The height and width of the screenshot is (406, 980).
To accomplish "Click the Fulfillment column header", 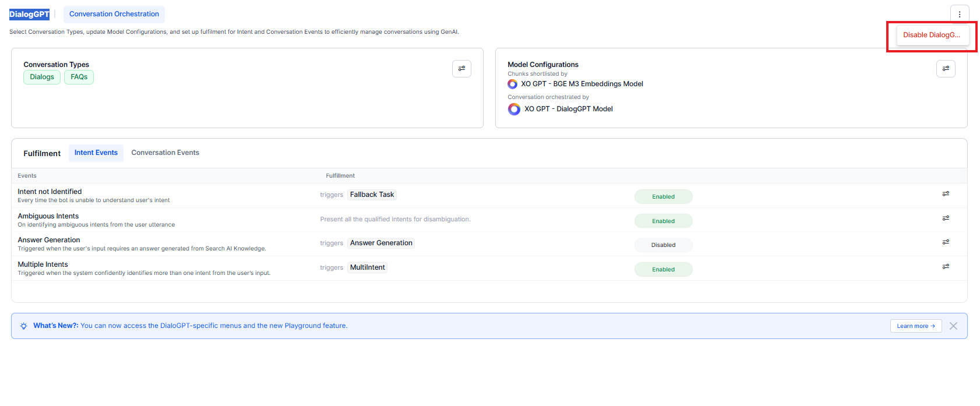I will 340,175.
